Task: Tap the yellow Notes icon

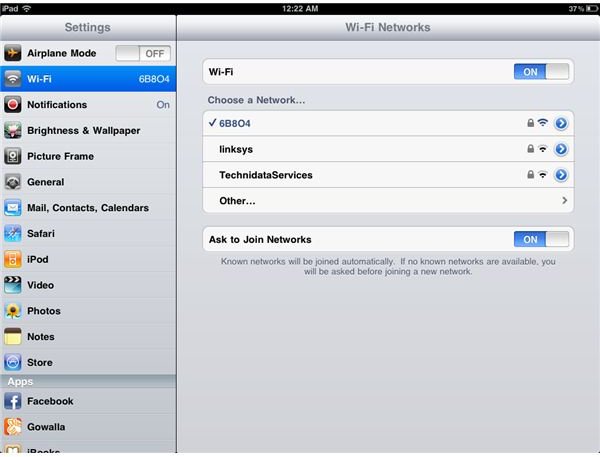Action: tap(13, 337)
